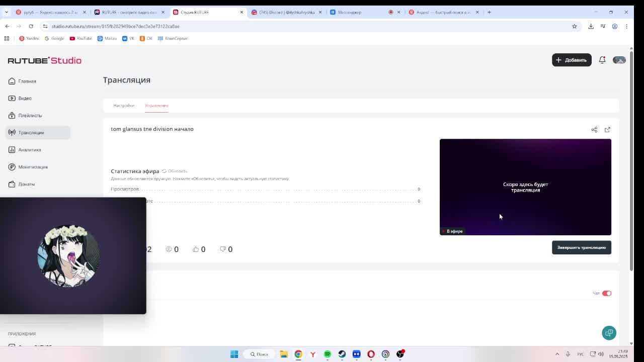Reload the page
Viewport: 644px width, 362px height.
pos(31,26)
